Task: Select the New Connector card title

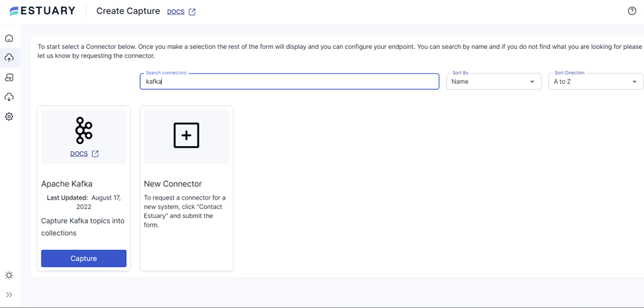Action: pyautogui.click(x=173, y=184)
